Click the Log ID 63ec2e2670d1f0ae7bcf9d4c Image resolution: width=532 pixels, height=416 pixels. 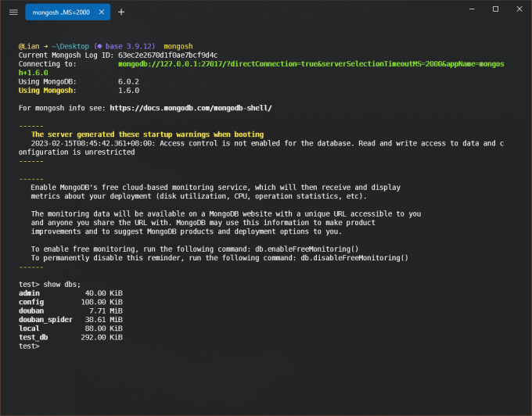[x=167, y=56]
